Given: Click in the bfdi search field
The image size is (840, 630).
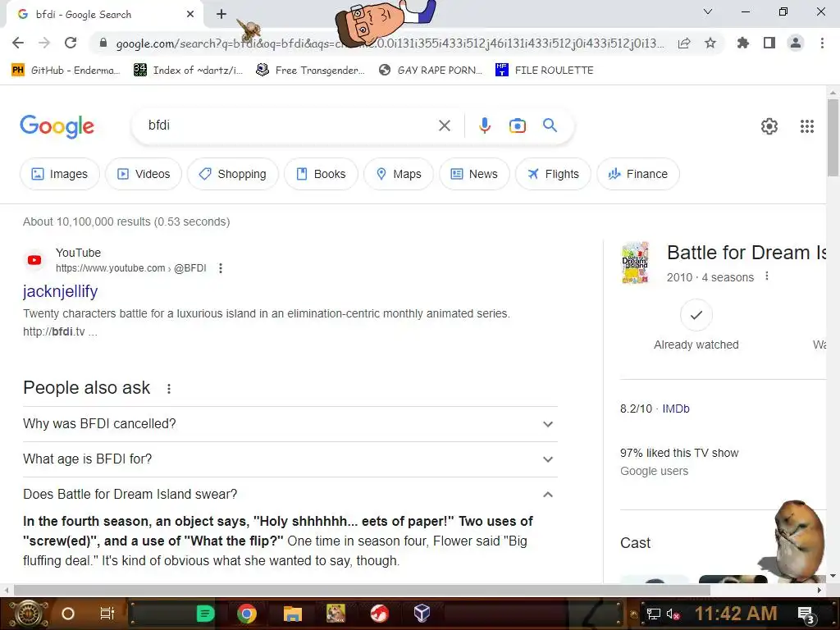Looking at the screenshot, I should tap(290, 126).
